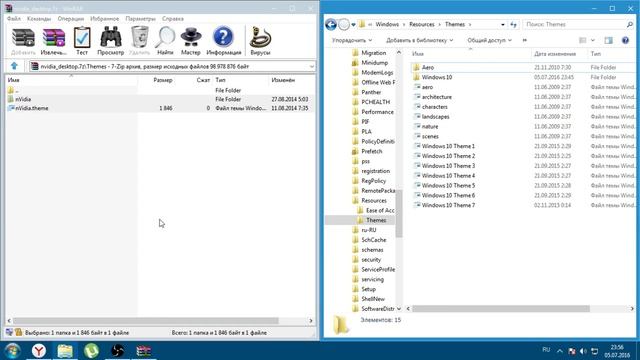
Task: Click the Forward button in Explorer
Action: click(344, 24)
